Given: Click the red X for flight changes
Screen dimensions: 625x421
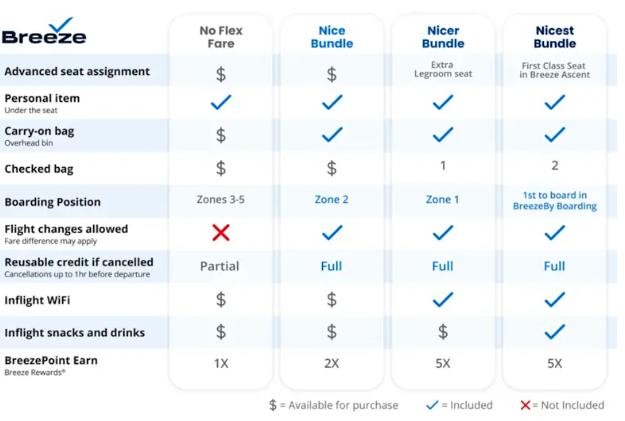Looking at the screenshot, I should coord(221,232).
